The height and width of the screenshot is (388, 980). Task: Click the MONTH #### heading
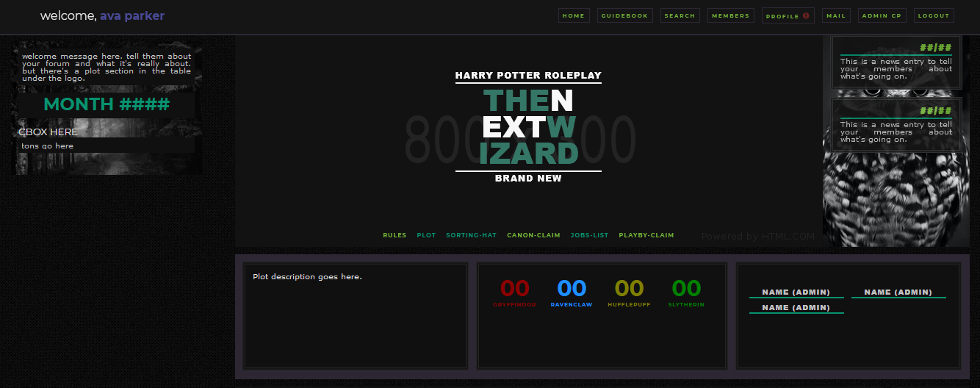tap(107, 104)
